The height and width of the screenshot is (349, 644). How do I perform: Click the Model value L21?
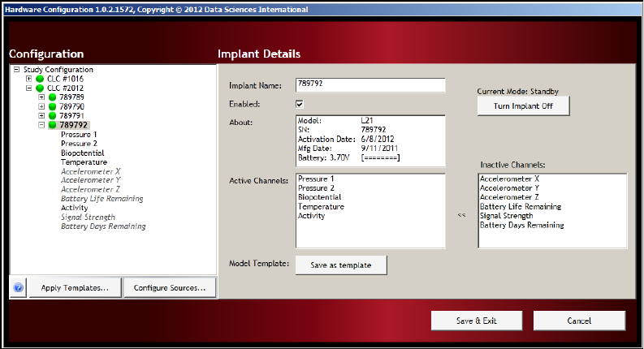point(367,121)
